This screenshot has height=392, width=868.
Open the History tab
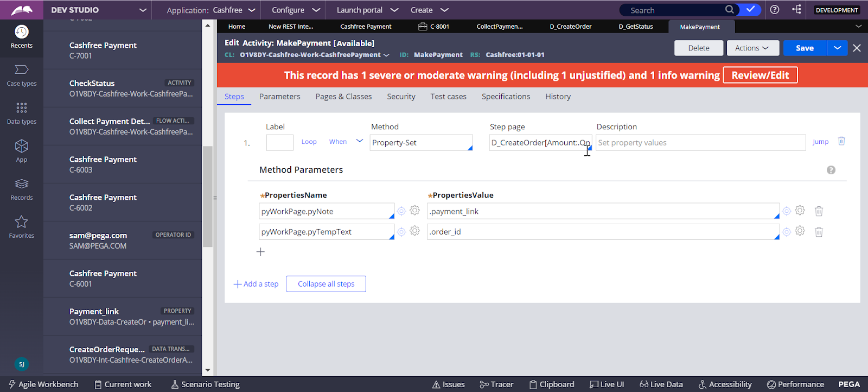558,97
